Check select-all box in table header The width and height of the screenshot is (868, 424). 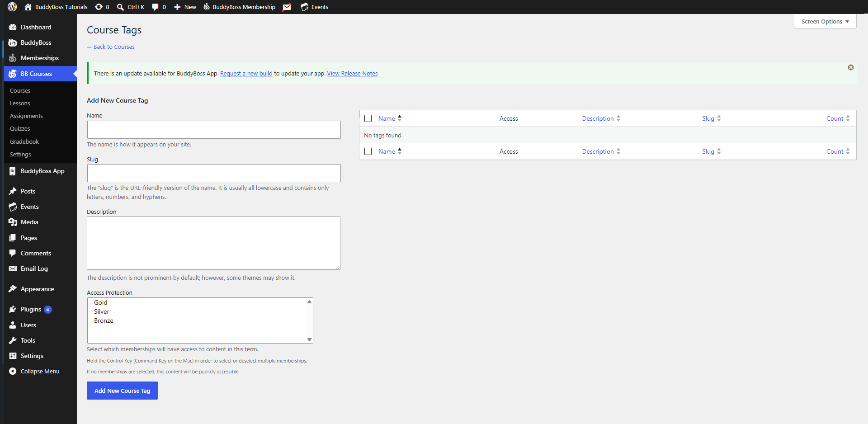[x=368, y=118]
